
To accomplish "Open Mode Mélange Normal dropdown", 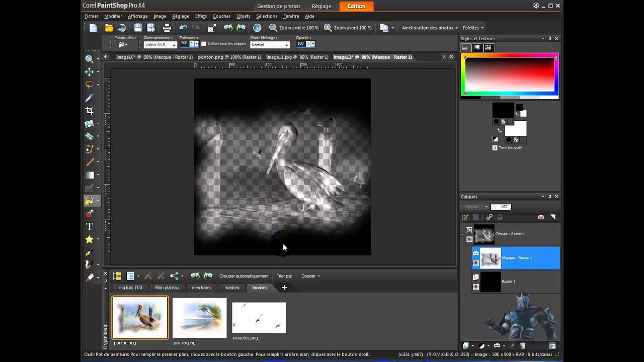I will [270, 45].
